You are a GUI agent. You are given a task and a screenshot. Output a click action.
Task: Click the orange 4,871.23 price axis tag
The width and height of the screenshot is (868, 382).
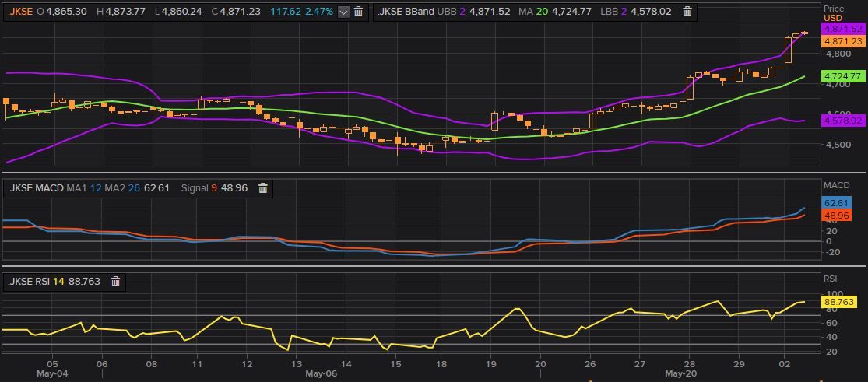pos(844,41)
